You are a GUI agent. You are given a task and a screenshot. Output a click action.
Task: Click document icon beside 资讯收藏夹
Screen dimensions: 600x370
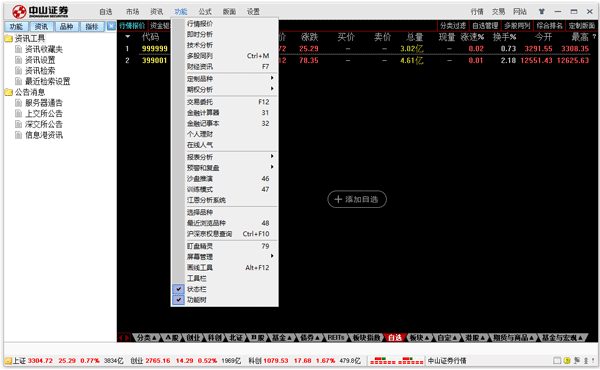coord(18,49)
